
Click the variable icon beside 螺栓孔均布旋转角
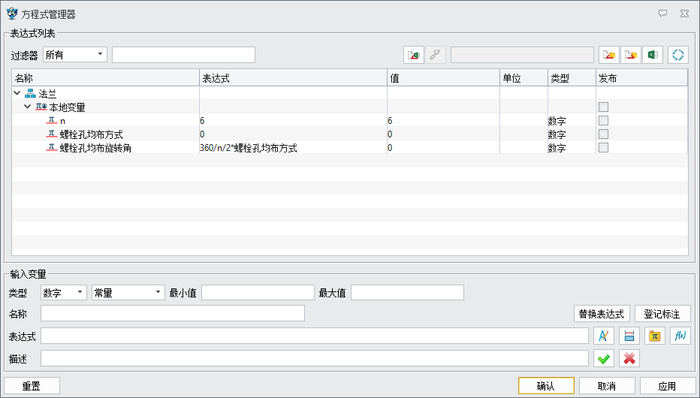tap(52, 148)
